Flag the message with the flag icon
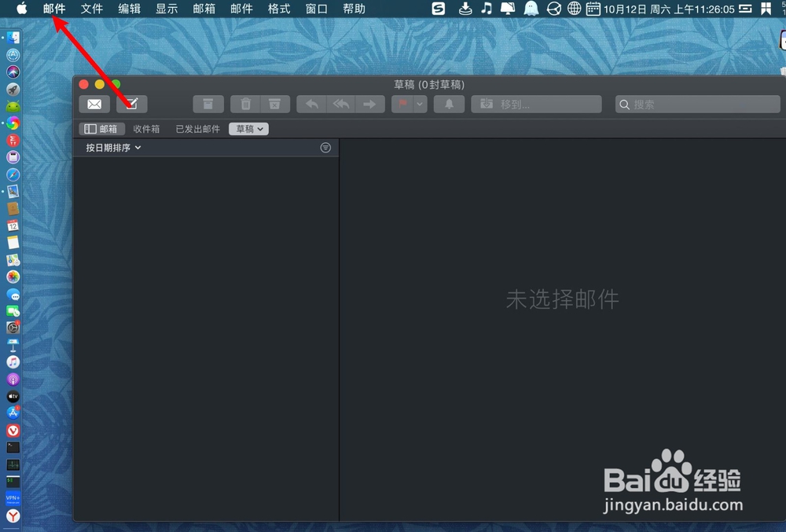 [403, 103]
